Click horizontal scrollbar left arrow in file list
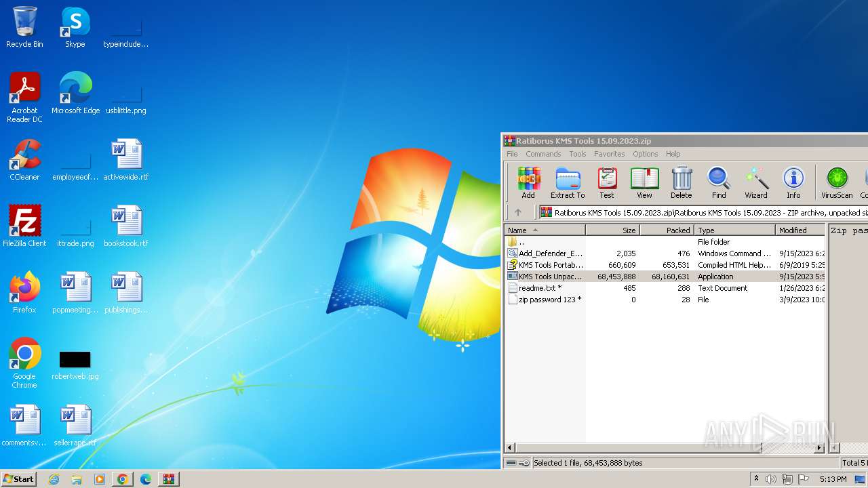The height and width of the screenshot is (488, 868). 509,448
